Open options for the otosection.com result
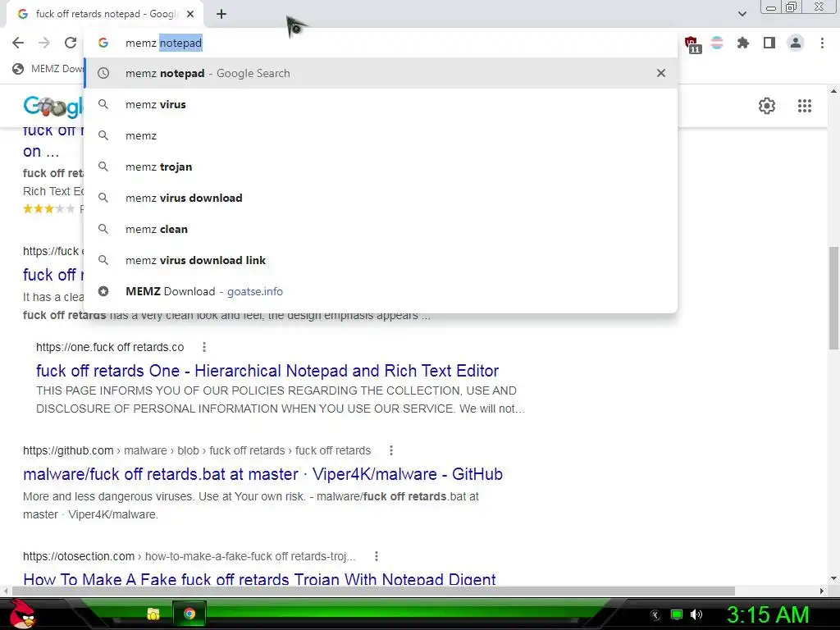This screenshot has height=630, width=840. 377,556
